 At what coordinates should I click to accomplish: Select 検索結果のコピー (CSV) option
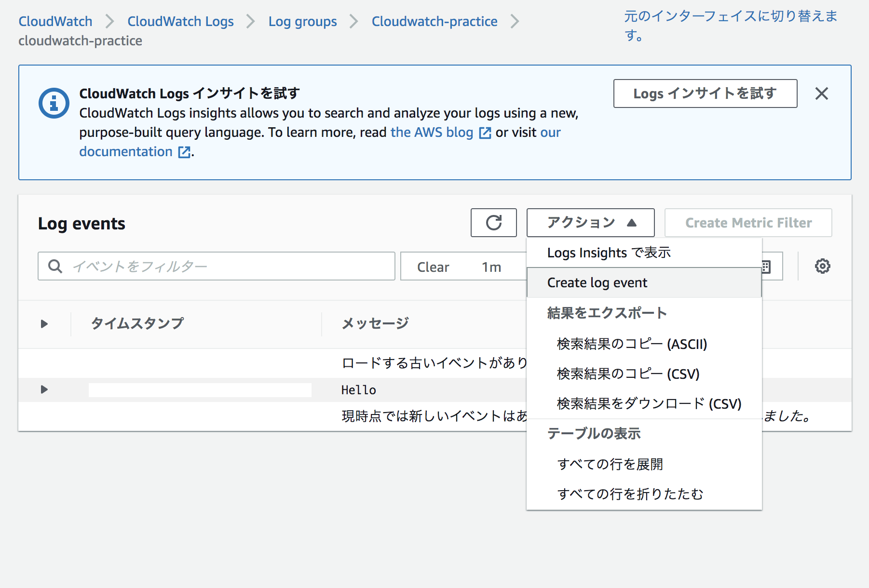coord(627,374)
